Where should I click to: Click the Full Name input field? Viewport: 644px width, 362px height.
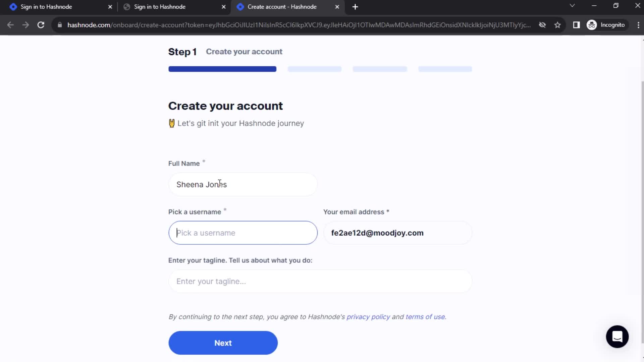243,184
